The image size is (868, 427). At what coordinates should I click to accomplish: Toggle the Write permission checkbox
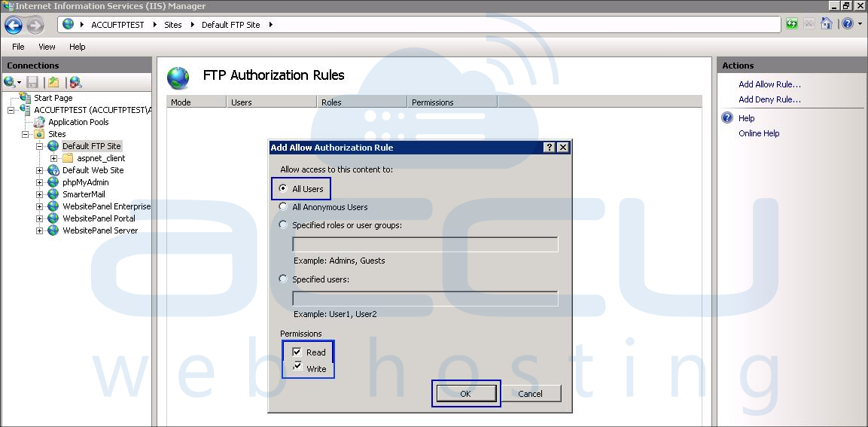point(297,368)
